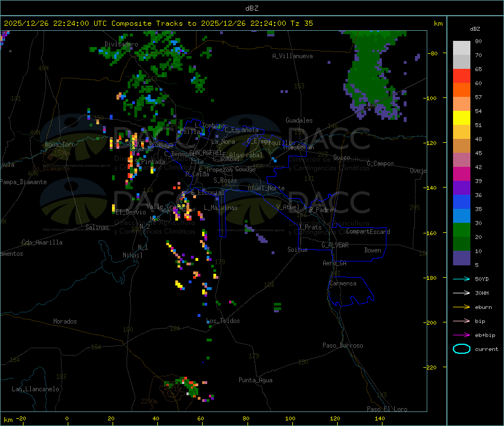Click the Pampa_Diamante place label
Screen dimensions: 504x426
(x=24, y=182)
